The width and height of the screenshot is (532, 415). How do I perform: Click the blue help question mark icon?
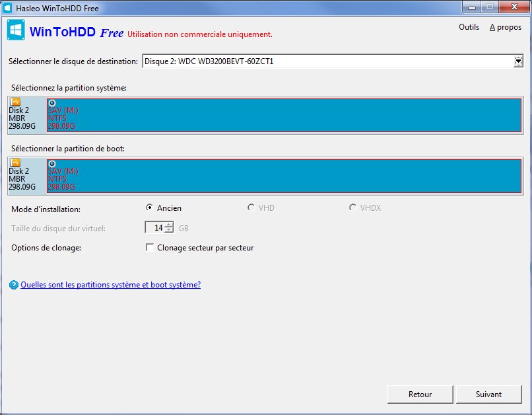coord(14,285)
